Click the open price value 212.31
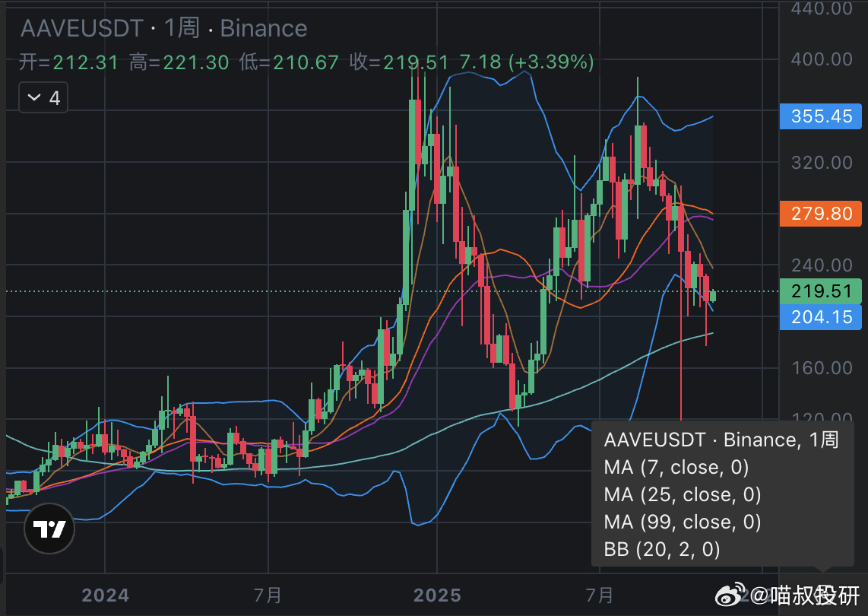The width and height of the screenshot is (868, 616). point(86,62)
